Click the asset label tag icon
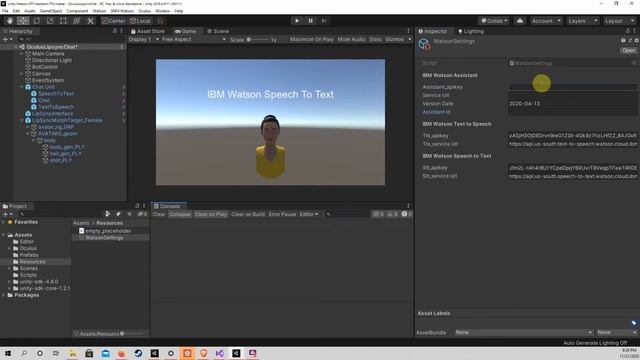This screenshot has height=360, width=640. [633, 323]
